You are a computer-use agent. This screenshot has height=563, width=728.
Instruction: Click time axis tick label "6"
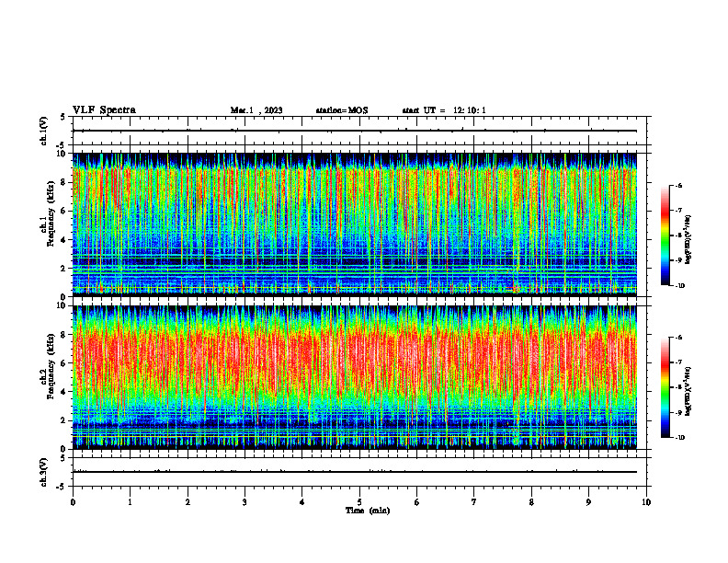coord(417,502)
